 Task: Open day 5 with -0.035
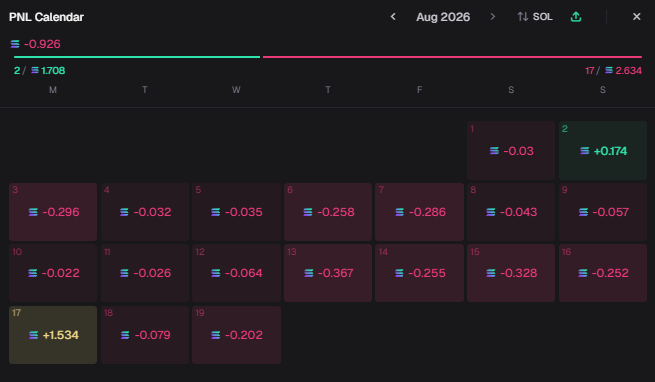(236, 212)
